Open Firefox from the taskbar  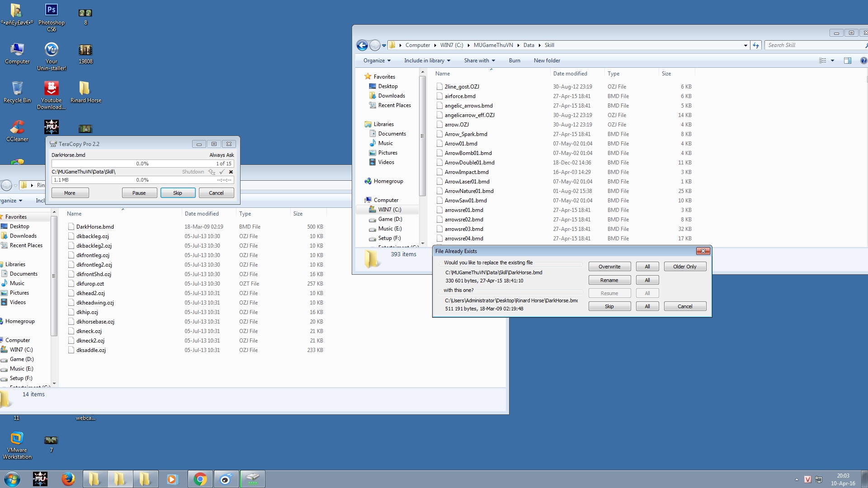click(x=68, y=479)
